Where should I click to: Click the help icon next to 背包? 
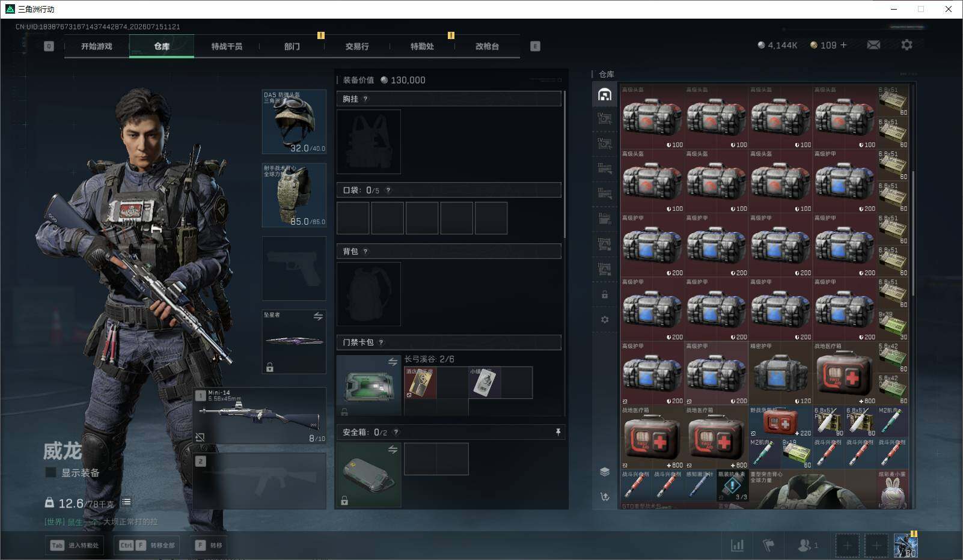pos(365,252)
